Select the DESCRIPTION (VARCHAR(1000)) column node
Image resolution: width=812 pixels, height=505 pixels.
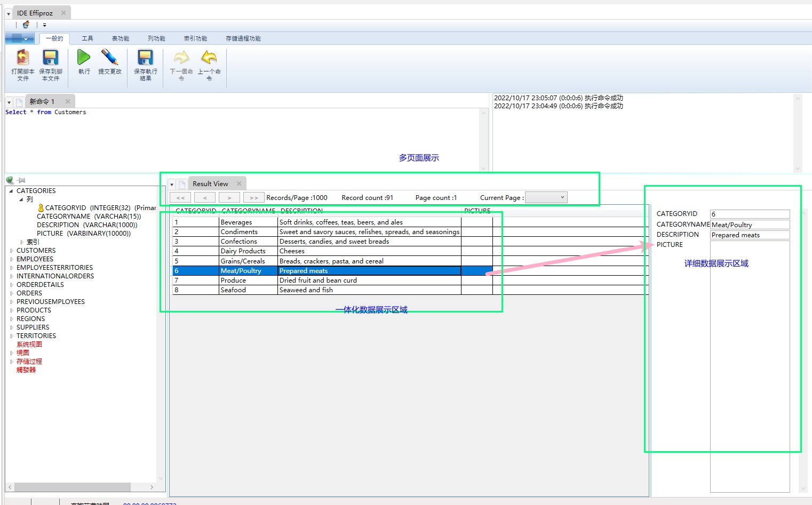[87, 225]
